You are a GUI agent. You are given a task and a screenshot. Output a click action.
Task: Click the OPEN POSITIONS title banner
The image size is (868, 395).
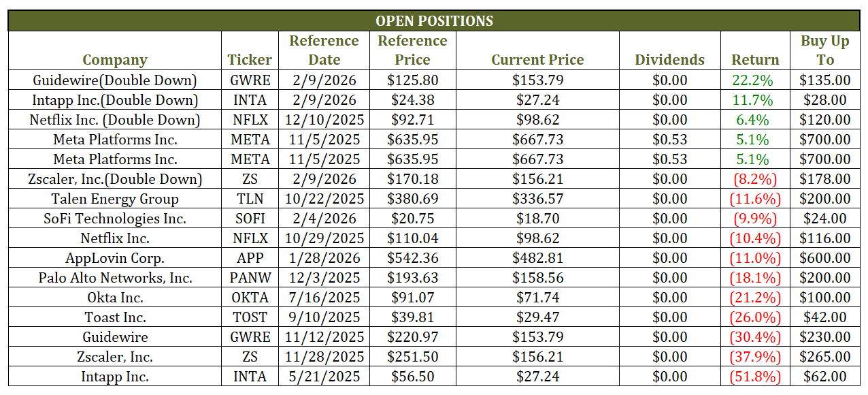[x=434, y=21]
